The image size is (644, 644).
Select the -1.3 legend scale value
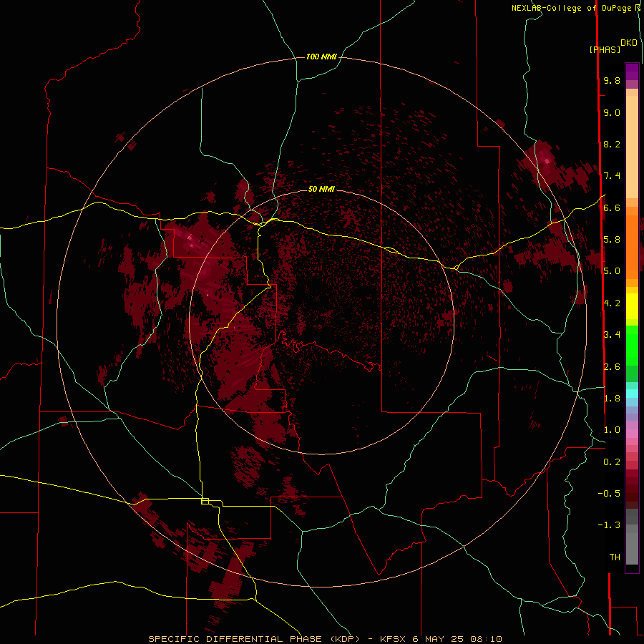609,525
